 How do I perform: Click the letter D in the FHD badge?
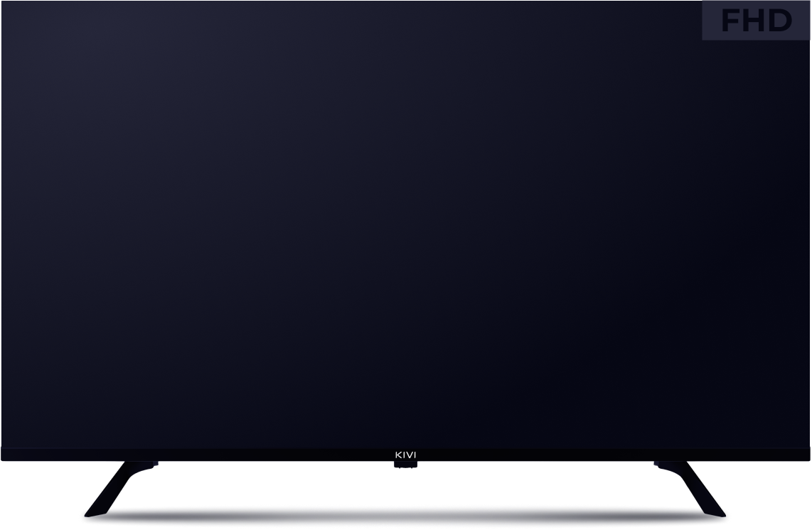[780, 21]
